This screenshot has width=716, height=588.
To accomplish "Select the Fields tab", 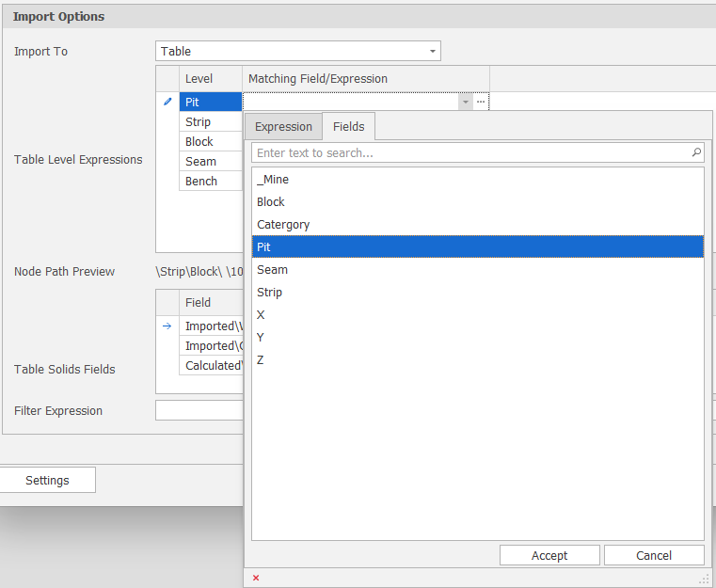I will point(349,127).
